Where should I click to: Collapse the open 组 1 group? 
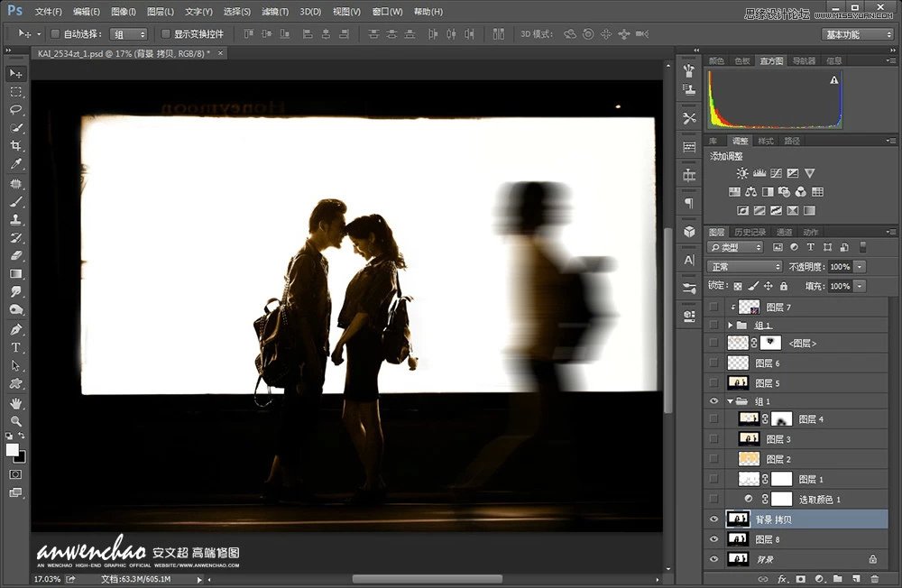(730, 401)
